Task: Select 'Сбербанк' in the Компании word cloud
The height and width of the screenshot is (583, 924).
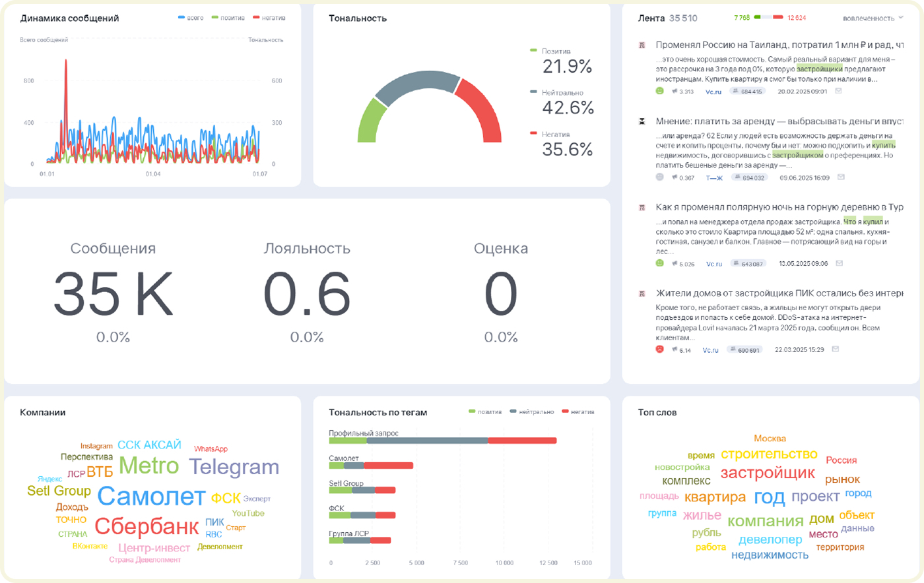Action: [x=147, y=526]
